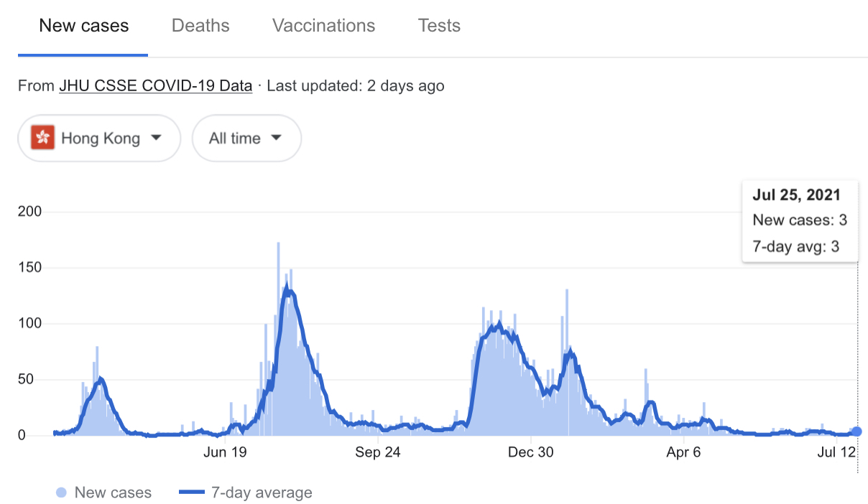This screenshot has height=504, width=868.
Task: Click the 7-day average legend line
Action: click(191, 493)
